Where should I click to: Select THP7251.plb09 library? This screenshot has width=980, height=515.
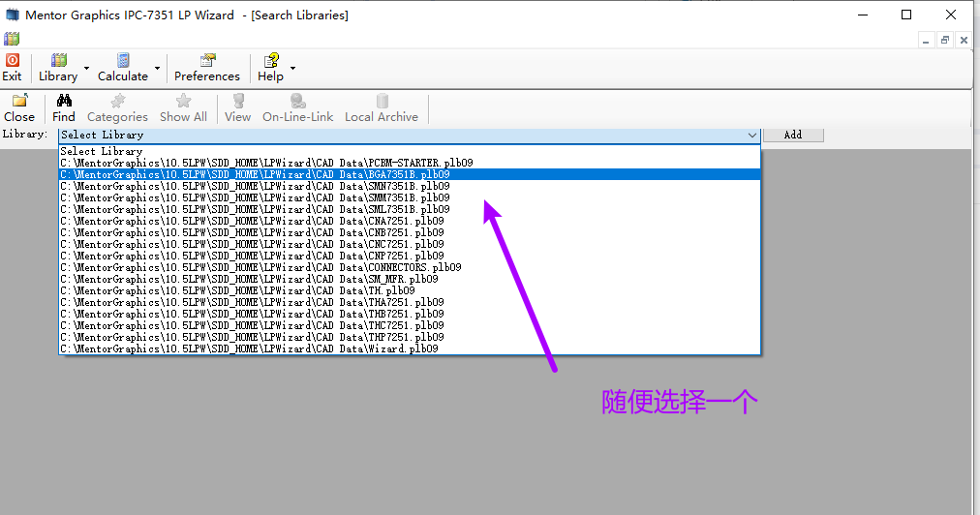click(410, 337)
